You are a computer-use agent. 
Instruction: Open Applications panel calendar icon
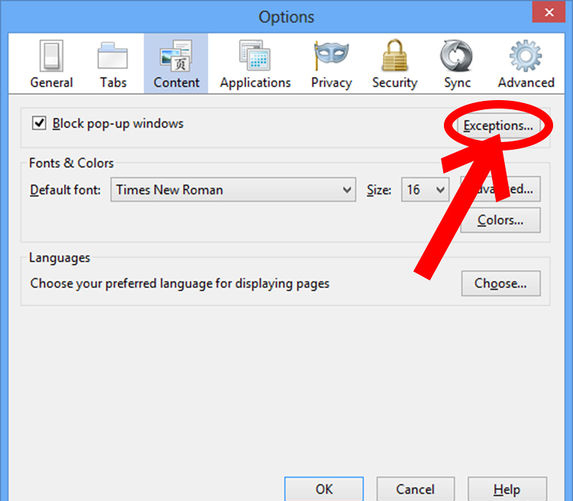[x=255, y=55]
